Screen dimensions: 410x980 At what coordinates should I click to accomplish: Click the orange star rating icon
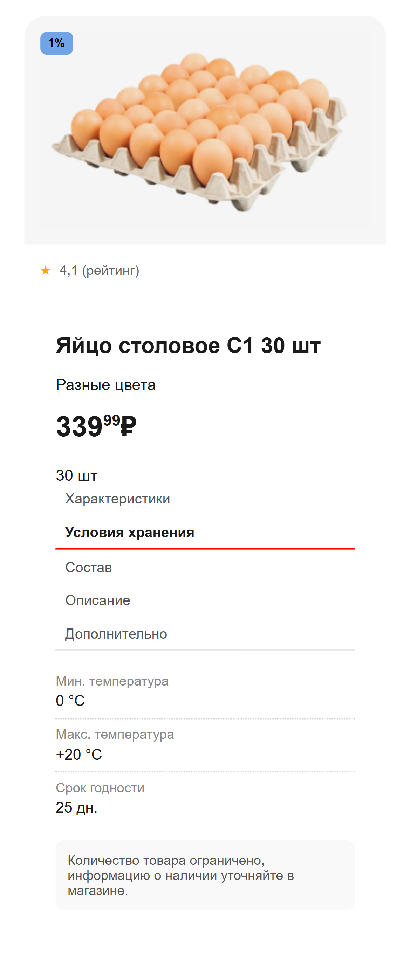pyautogui.click(x=45, y=271)
